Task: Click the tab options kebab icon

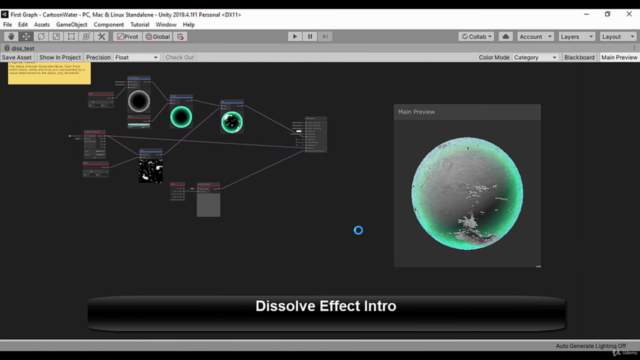Action: (634, 48)
